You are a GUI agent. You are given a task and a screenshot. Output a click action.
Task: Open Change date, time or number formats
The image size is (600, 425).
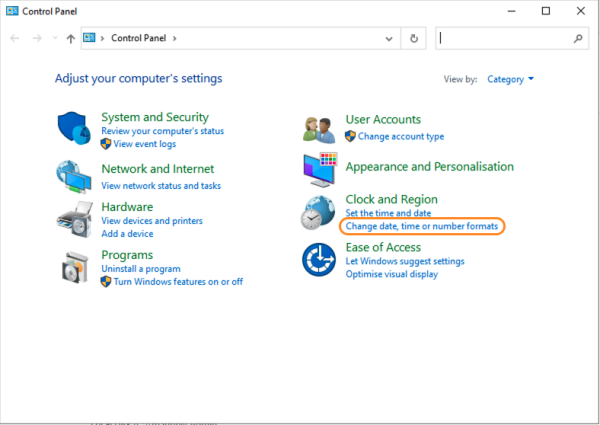coord(421,227)
